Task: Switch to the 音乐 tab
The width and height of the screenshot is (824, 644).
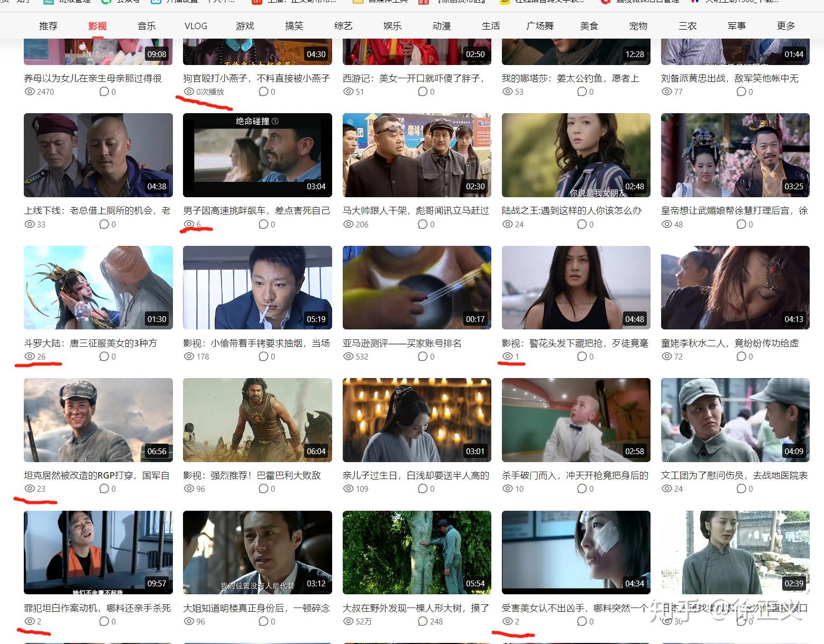Action: [147, 26]
